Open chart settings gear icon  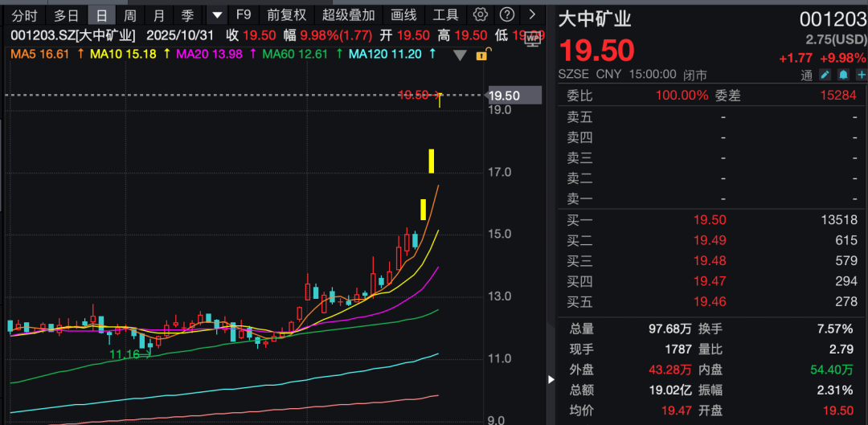481,14
